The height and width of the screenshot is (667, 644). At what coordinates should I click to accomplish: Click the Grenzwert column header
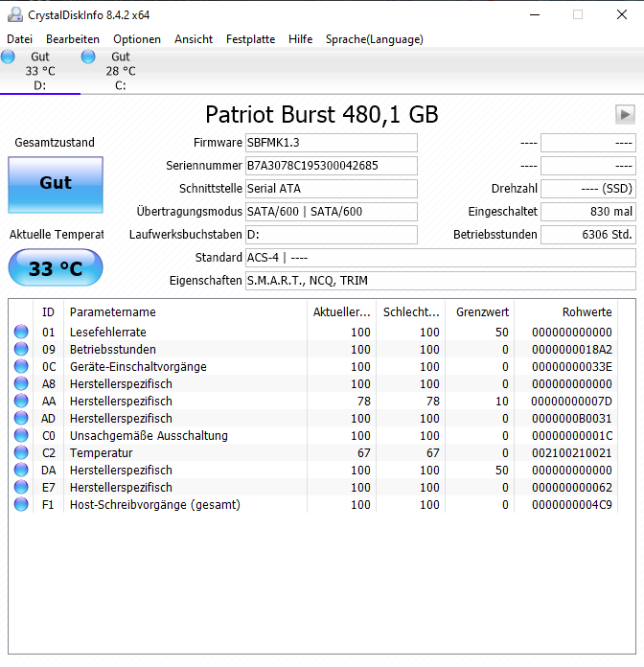[x=480, y=312]
